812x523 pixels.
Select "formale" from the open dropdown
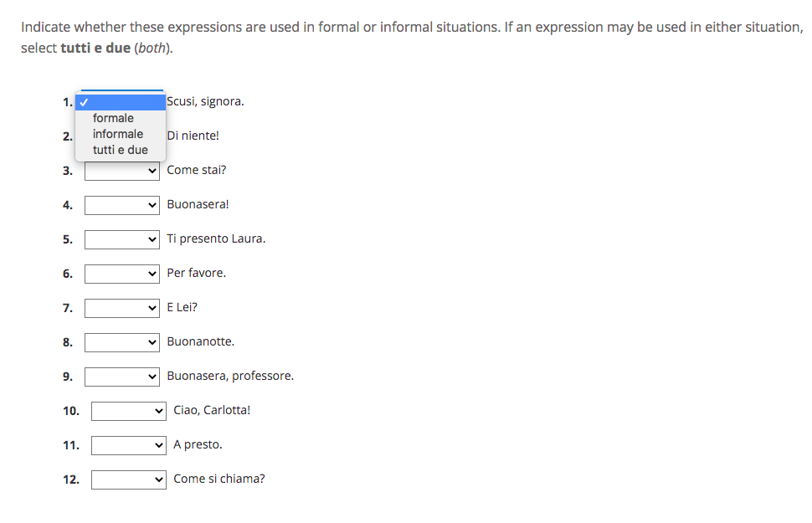112,117
